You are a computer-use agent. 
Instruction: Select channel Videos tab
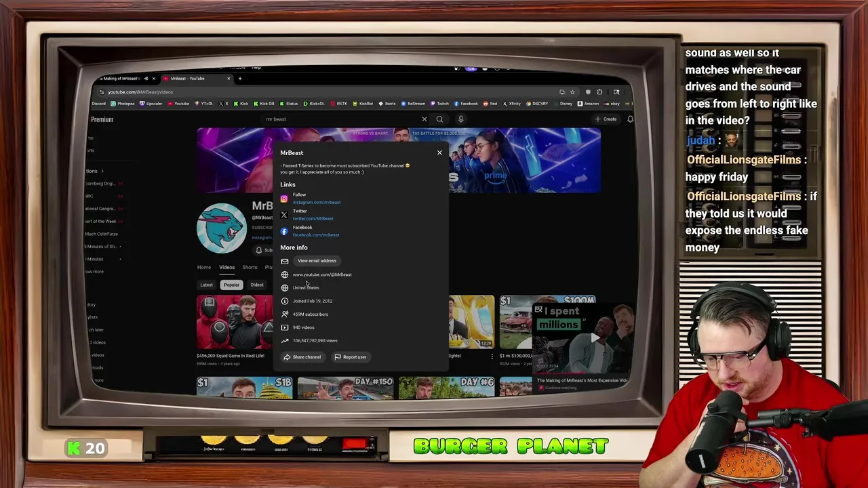[226, 267]
